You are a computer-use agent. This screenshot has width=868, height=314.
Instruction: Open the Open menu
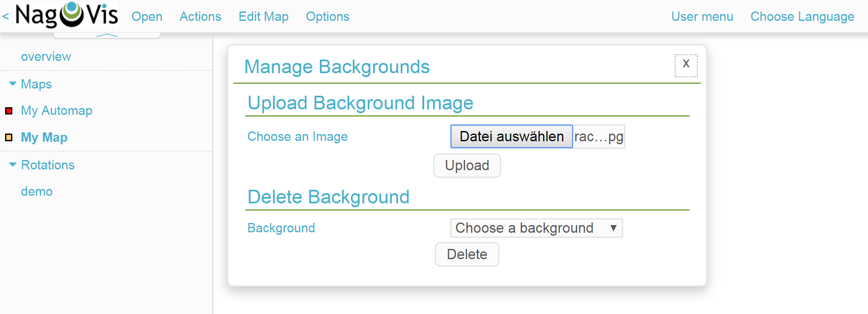coord(147,17)
